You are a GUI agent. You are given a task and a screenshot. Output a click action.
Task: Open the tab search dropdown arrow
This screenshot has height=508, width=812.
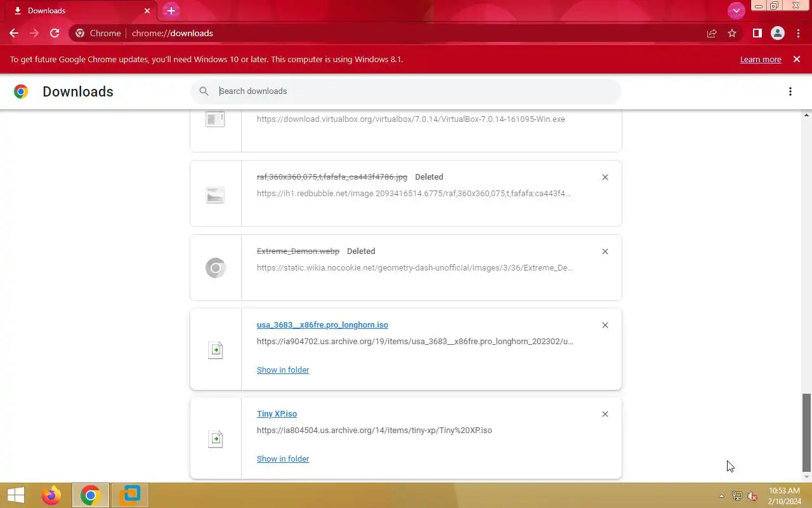[x=736, y=10]
